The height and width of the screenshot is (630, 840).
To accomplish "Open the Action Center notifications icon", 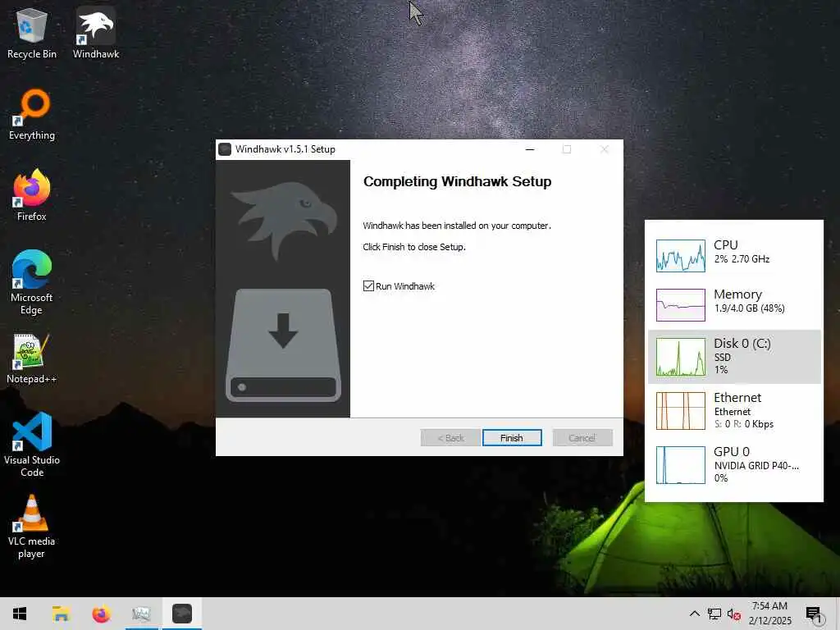I will [x=814, y=614].
